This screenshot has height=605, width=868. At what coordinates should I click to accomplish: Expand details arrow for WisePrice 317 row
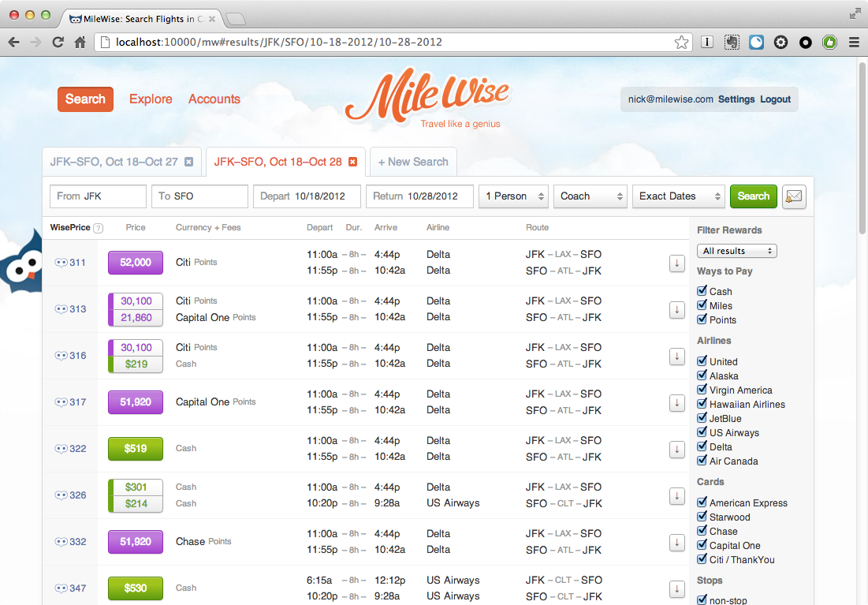(x=676, y=403)
